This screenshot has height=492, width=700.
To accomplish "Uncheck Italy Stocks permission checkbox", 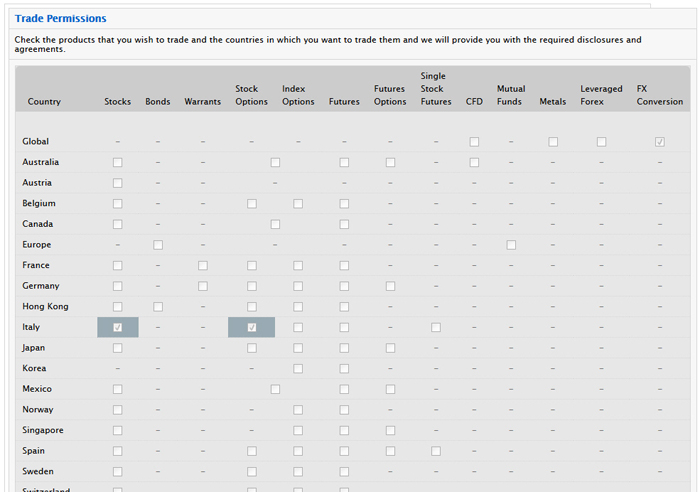I will 117,327.
